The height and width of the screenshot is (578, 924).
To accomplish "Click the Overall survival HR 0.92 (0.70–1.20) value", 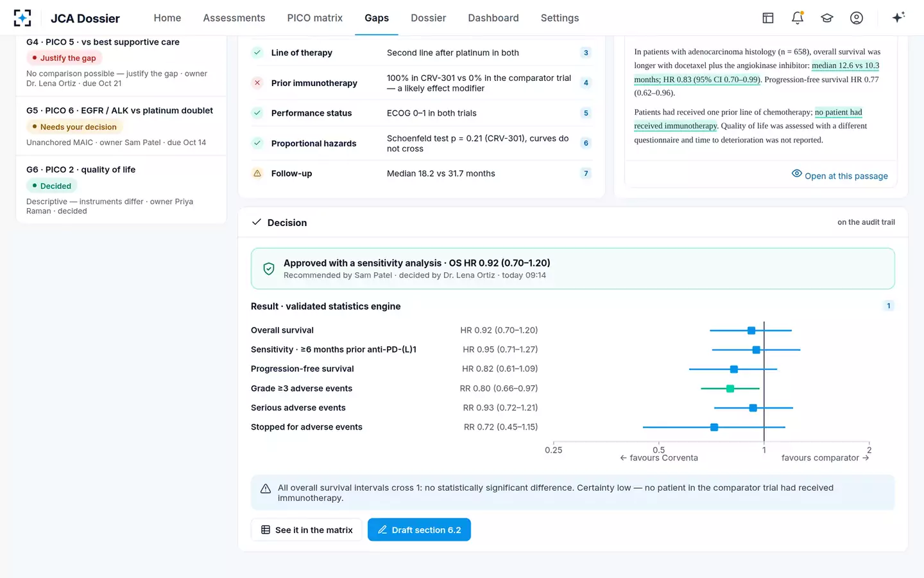I will click(x=499, y=330).
